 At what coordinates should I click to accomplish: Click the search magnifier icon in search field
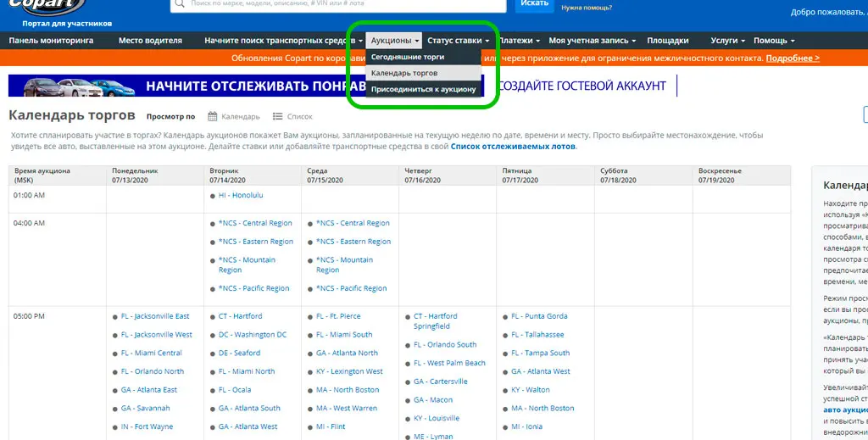pos(180,3)
